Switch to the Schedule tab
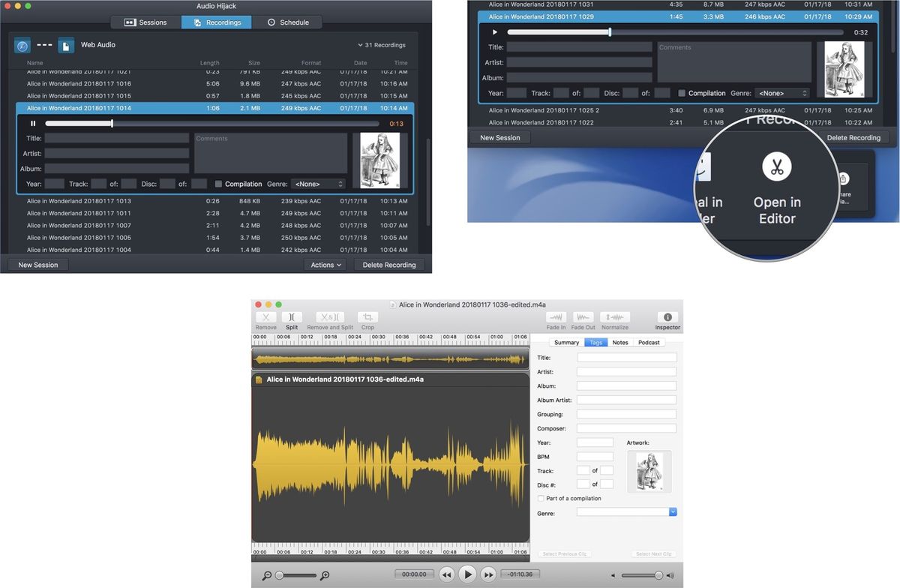This screenshot has width=900, height=588. point(287,22)
